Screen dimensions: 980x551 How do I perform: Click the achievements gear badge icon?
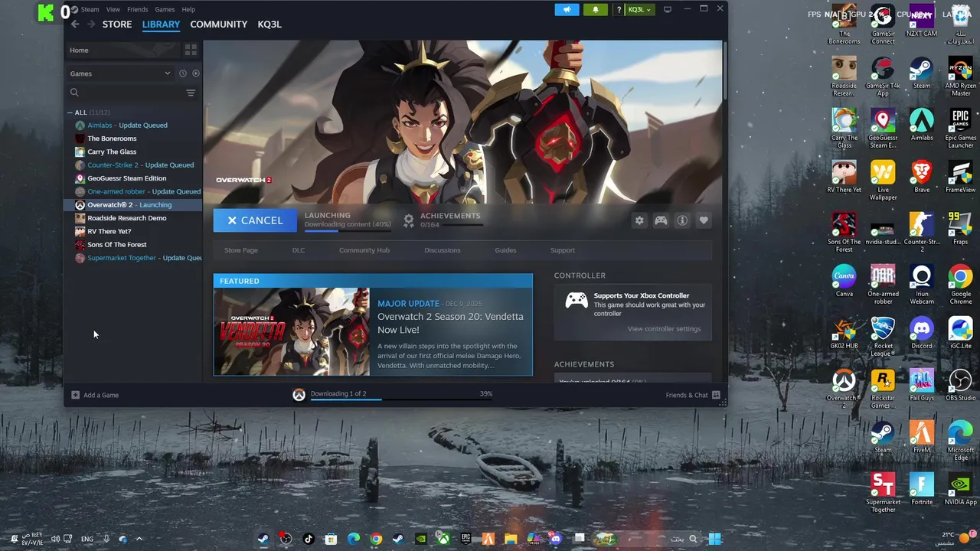point(409,220)
